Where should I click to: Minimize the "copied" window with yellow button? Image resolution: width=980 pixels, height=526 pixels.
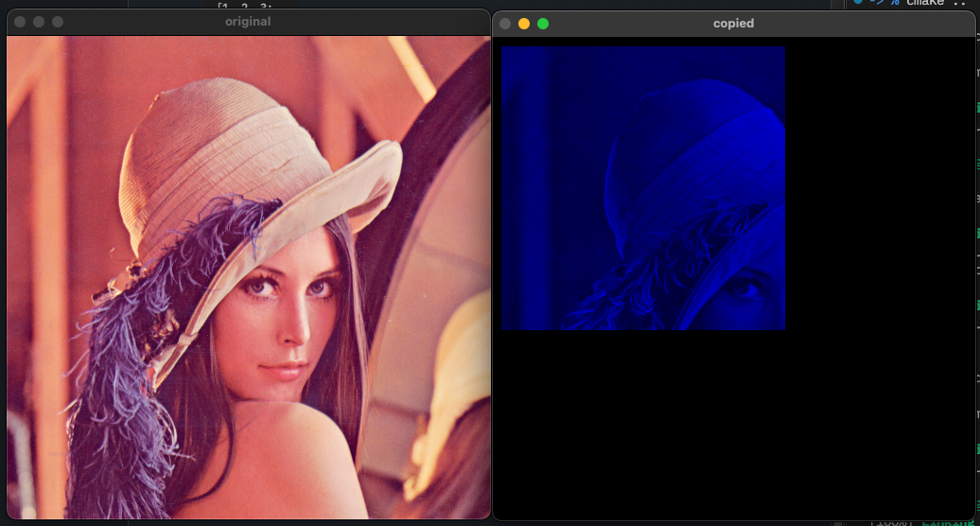(524, 24)
